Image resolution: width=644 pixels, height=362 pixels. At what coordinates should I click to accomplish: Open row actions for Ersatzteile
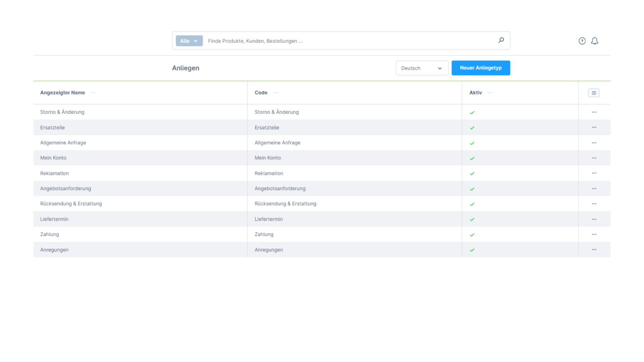click(x=594, y=127)
